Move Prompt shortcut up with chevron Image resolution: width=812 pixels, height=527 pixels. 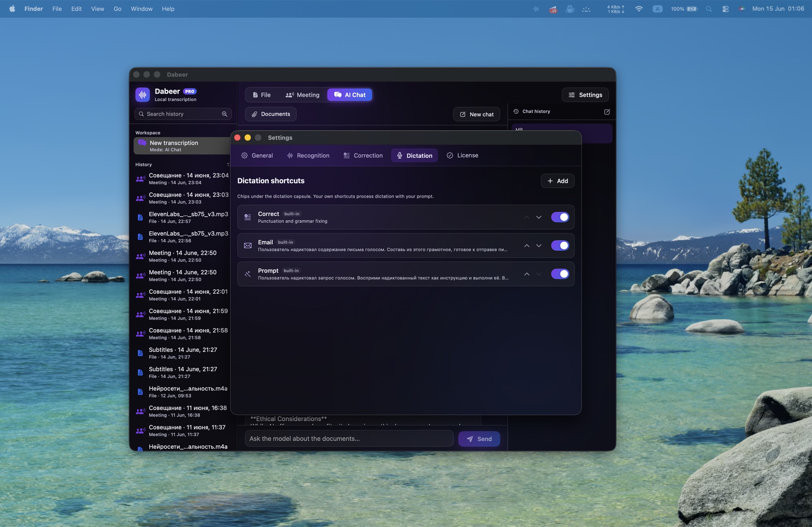pyautogui.click(x=527, y=274)
